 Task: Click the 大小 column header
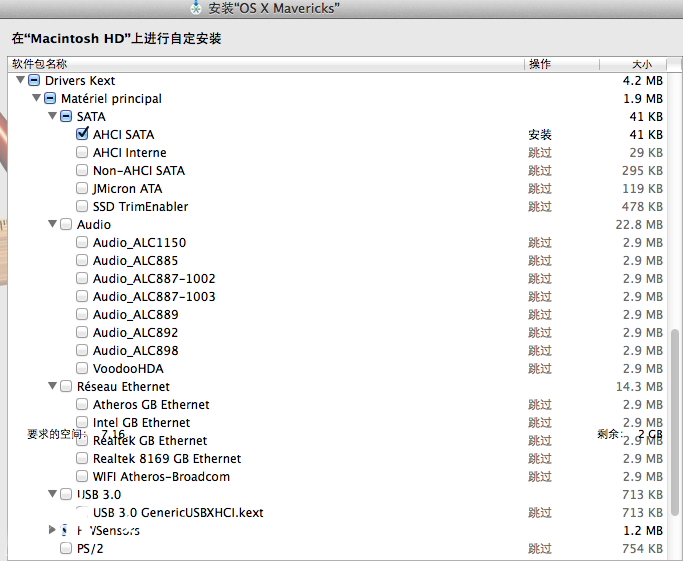[641, 64]
